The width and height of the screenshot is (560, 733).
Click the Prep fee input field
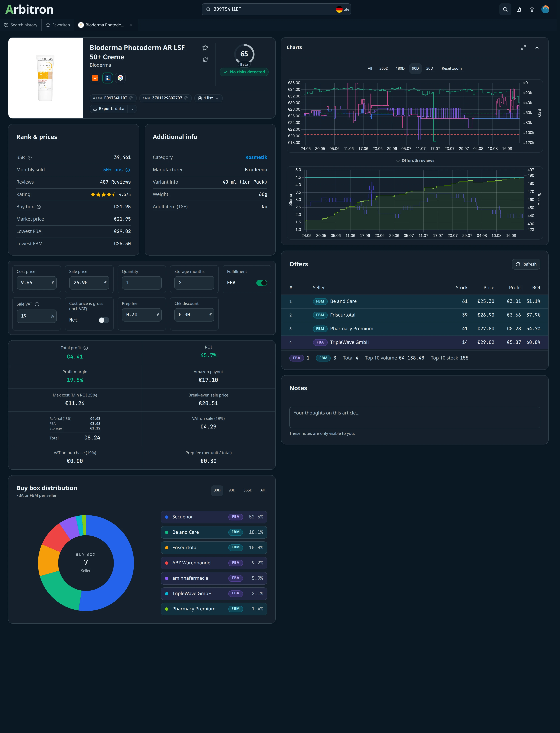[142, 315]
